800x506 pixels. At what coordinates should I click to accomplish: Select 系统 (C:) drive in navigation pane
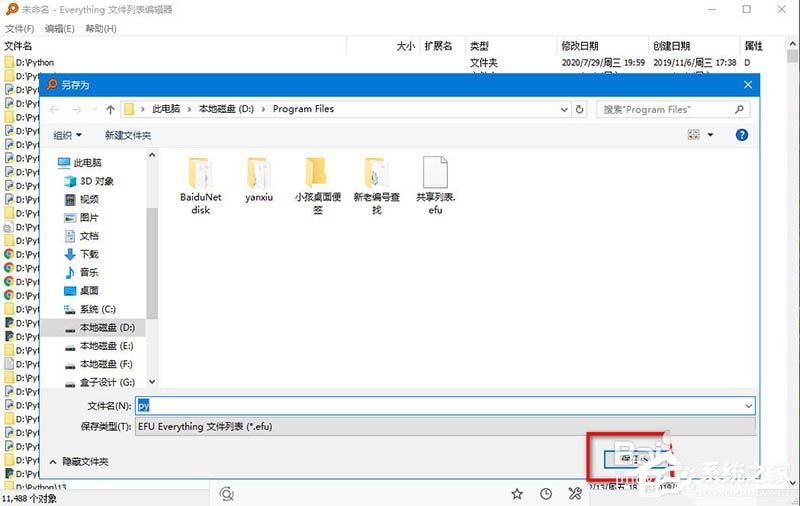click(x=90, y=309)
